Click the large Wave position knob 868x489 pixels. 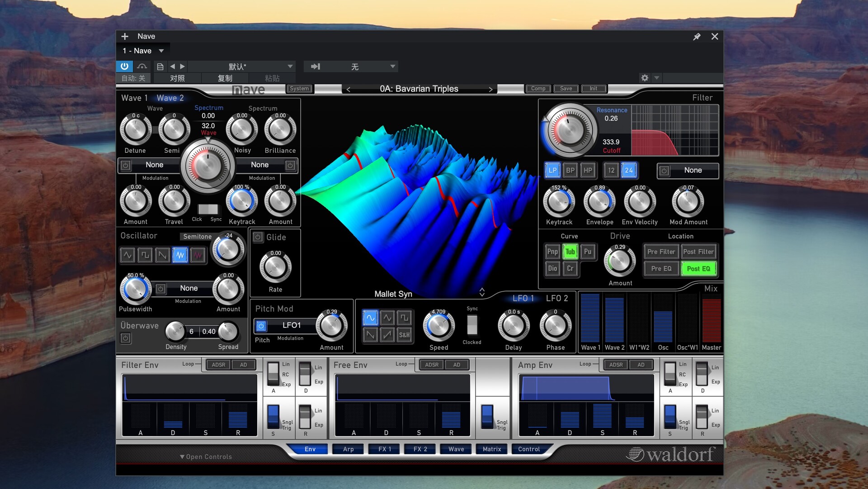[208, 166]
